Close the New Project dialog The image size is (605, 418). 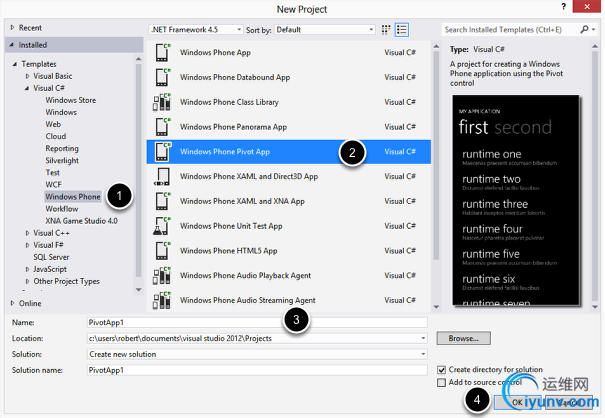click(586, 7)
